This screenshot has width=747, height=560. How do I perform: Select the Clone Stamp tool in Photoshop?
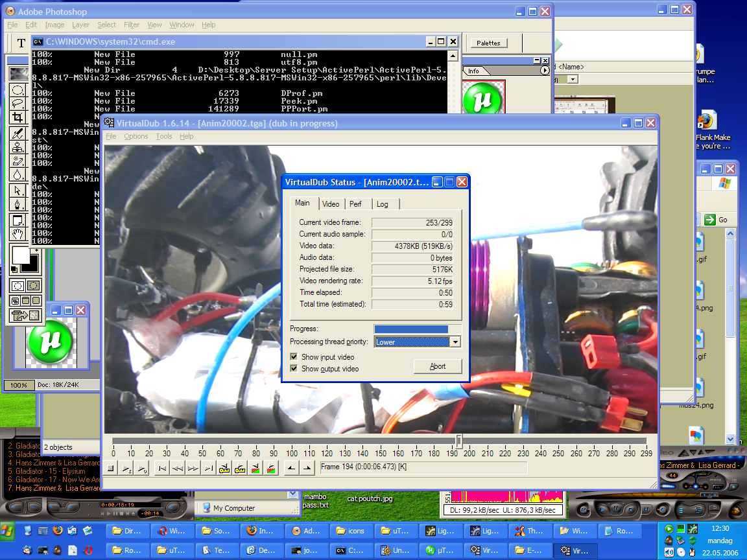[x=18, y=147]
